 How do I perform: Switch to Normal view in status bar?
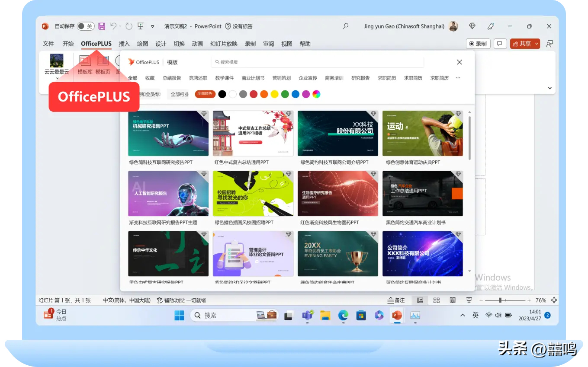click(x=420, y=300)
